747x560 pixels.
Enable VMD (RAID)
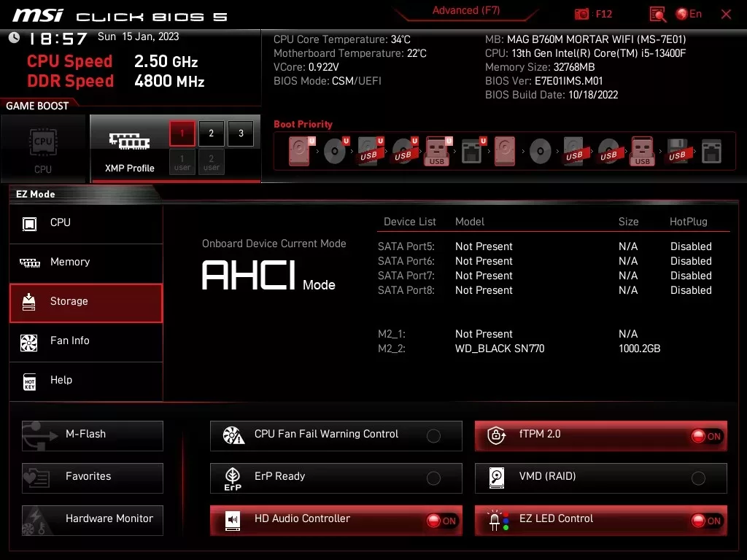(699, 477)
